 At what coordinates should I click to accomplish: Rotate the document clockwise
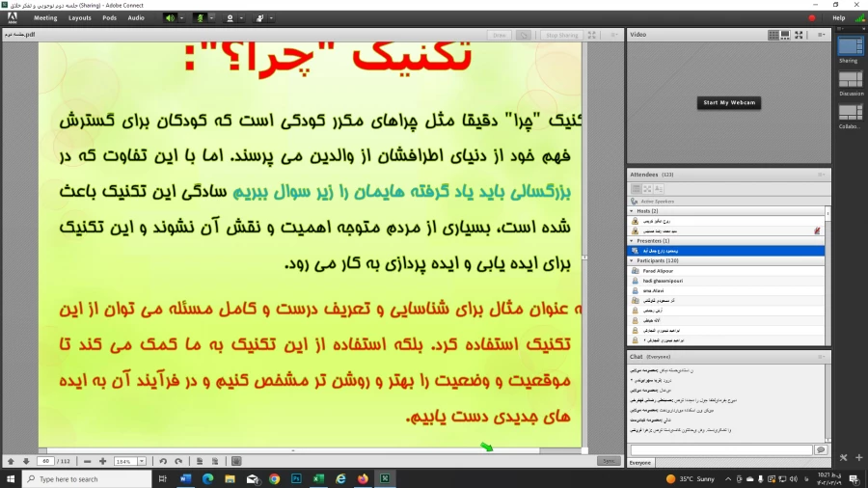(177, 461)
